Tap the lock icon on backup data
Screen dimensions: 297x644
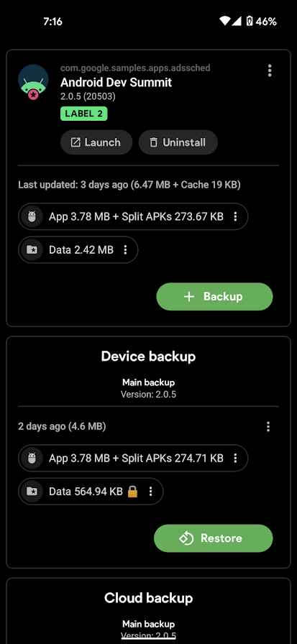pos(132,491)
